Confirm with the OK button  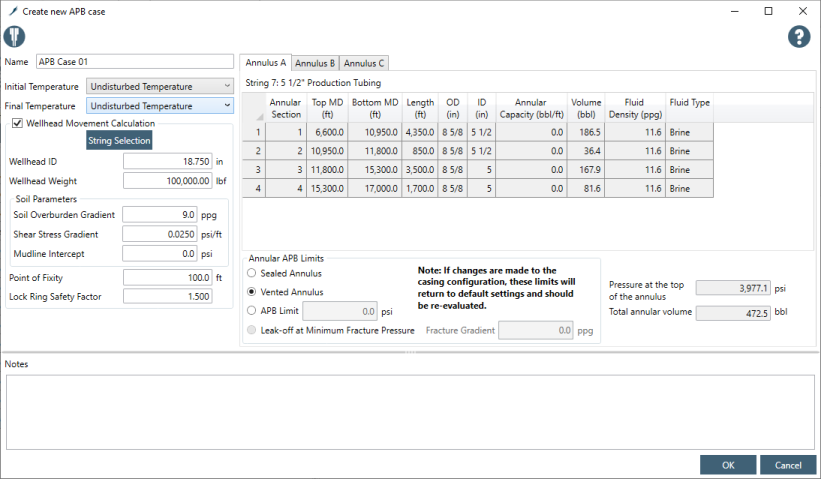728,465
